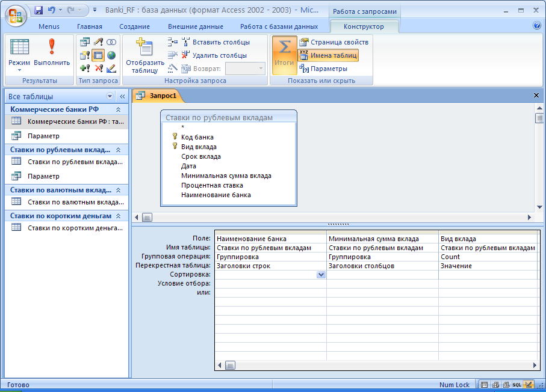Collapse the navigation pane with double chevron
The height and width of the screenshot is (392, 546).
[122, 96]
